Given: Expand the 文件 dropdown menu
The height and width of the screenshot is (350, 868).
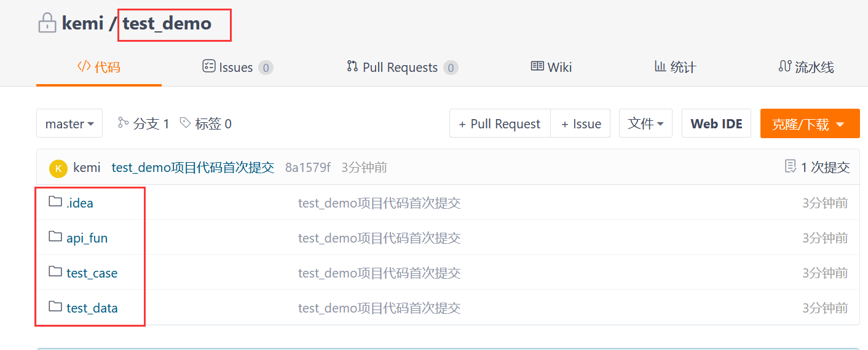Looking at the screenshot, I should pos(645,124).
